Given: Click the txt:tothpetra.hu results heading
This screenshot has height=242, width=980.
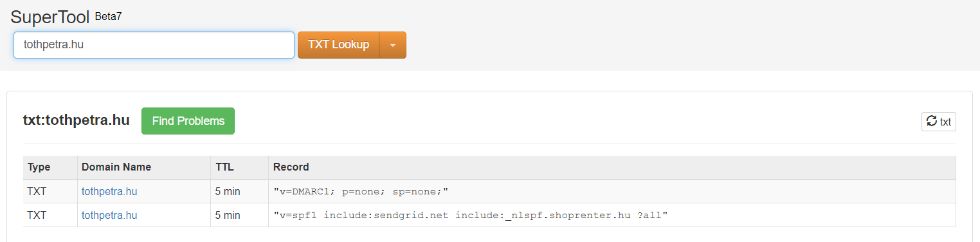Looking at the screenshot, I should pos(77,120).
